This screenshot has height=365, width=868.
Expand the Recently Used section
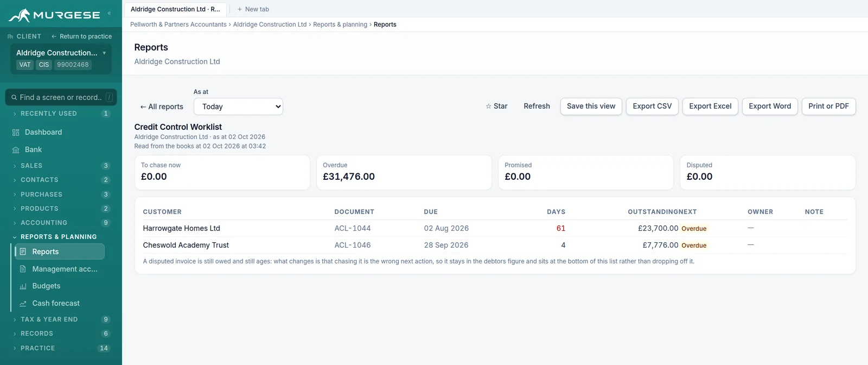pyautogui.click(x=61, y=114)
